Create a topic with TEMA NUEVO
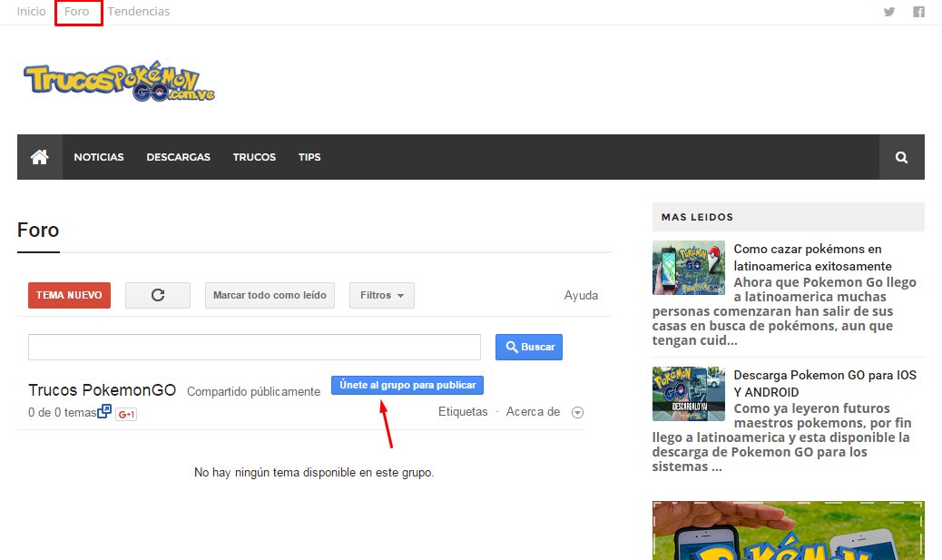 69,295
